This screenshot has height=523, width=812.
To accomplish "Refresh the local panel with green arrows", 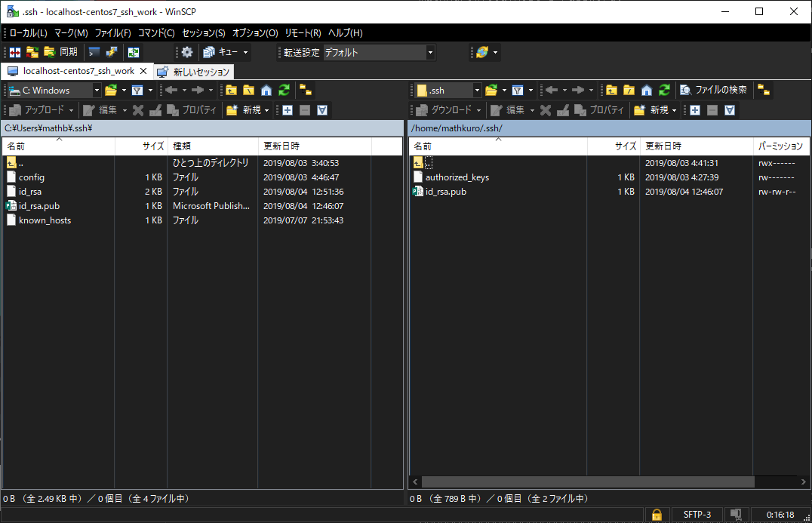I will pyautogui.click(x=284, y=91).
